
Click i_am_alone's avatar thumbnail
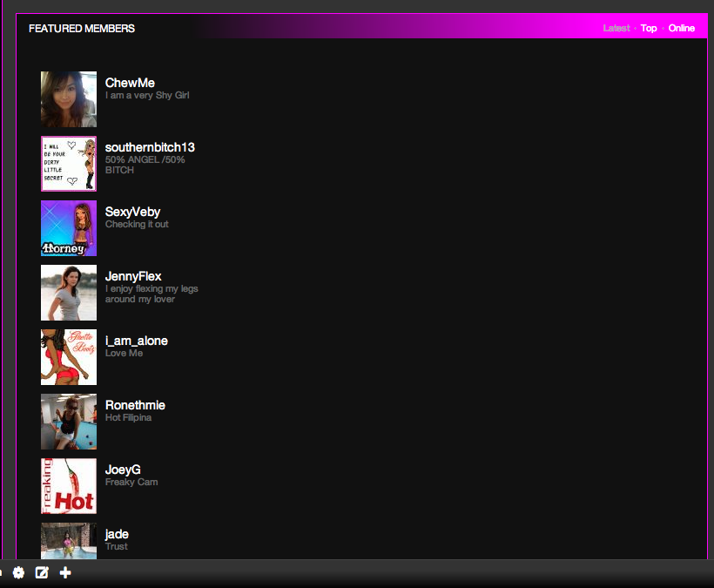(69, 357)
